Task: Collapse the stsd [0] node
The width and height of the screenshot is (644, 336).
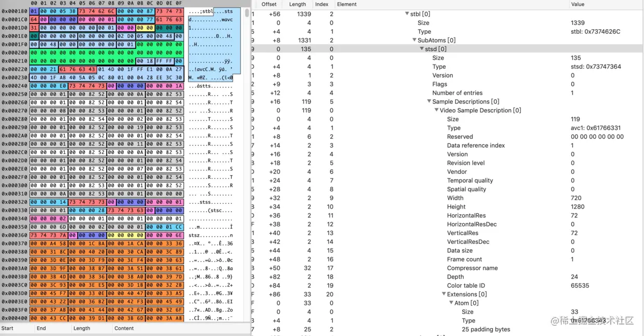Action: [422, 49]
